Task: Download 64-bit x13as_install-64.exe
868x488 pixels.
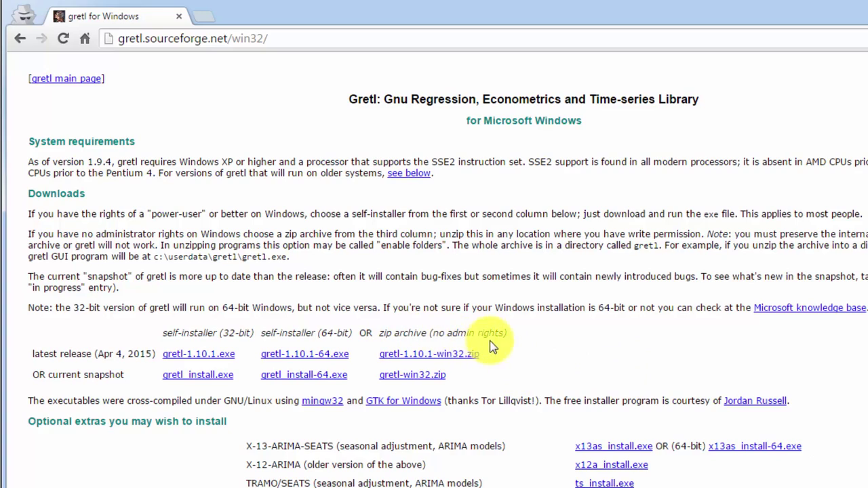Action: pyautogui.click(x=755, y=446)
